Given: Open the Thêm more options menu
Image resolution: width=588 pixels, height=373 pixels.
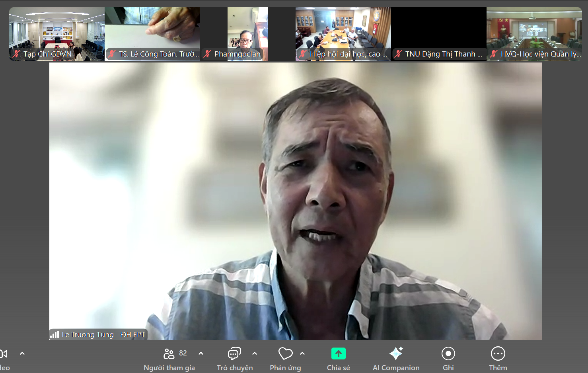Looking at the screenshot, I should pyautogui.click(x=498, y=353).
